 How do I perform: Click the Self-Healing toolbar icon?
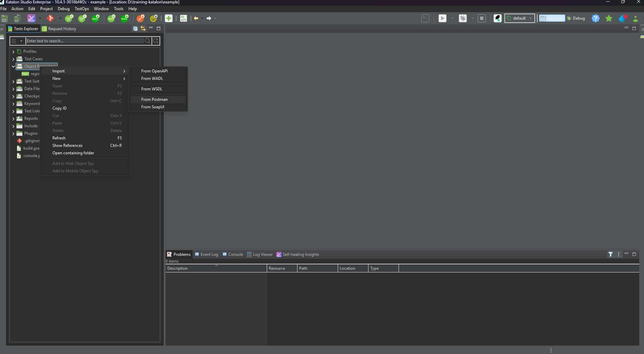click(31, 18)
